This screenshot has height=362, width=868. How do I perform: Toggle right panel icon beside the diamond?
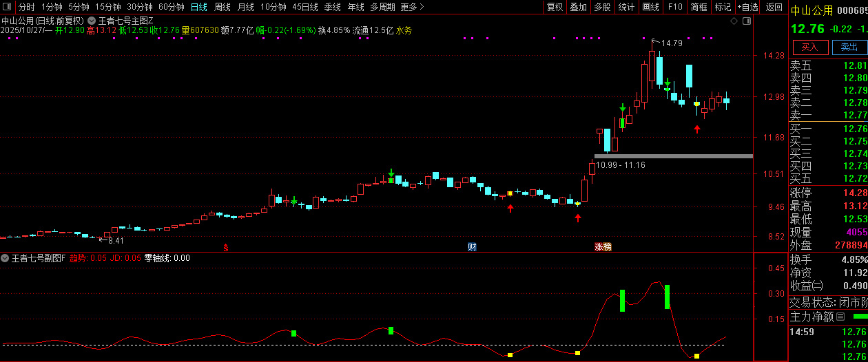click(x=746, y=21)
